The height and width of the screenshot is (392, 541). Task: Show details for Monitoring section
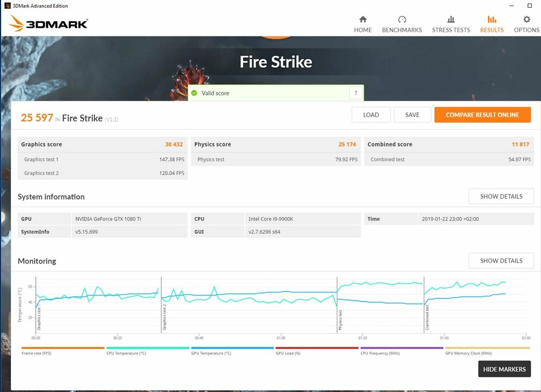click(x=501, y=261)
